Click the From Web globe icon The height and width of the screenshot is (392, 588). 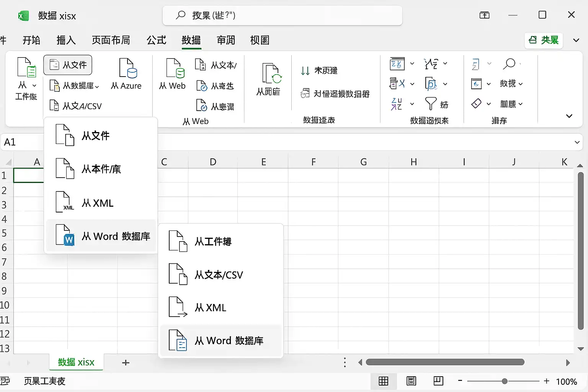pyautogui.click(x=175, y=68)
